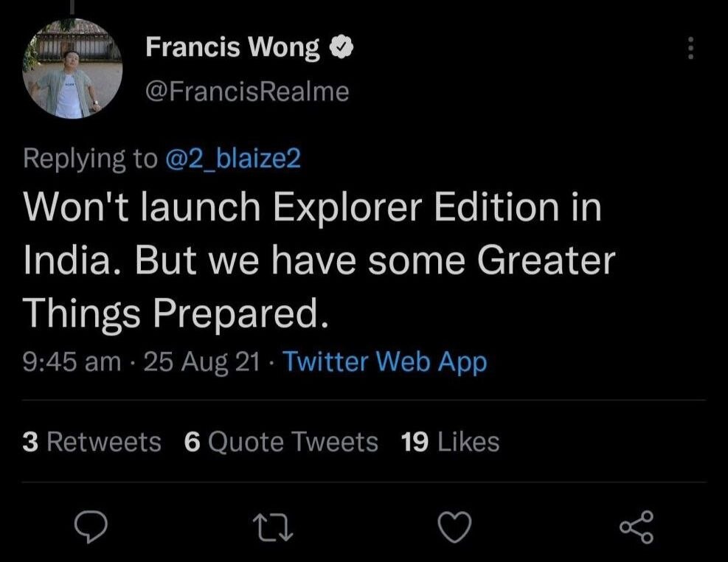The height and width of the screenshot is (562, 728).
Task: Show who gave the 19 Likes
Action: click(x=450, y=442)
